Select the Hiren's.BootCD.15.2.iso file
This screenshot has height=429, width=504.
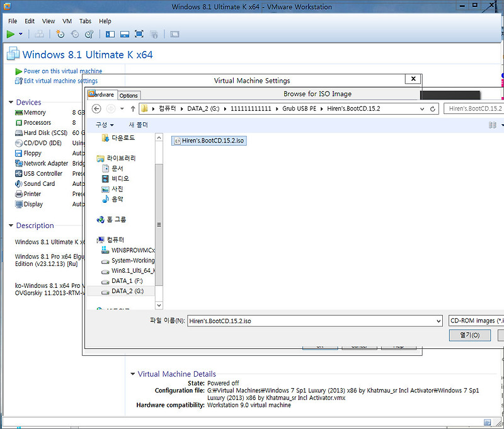tap(209, 140)
